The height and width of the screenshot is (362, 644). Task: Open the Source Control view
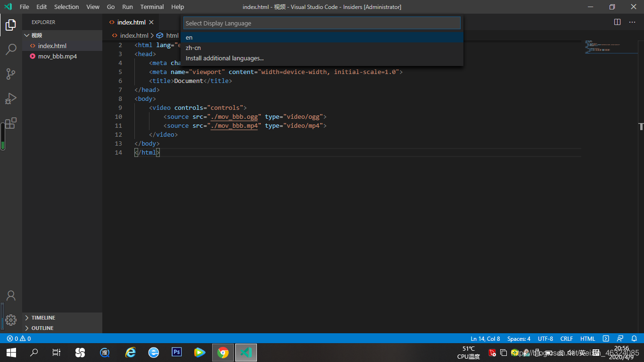(x=11, y=74)
